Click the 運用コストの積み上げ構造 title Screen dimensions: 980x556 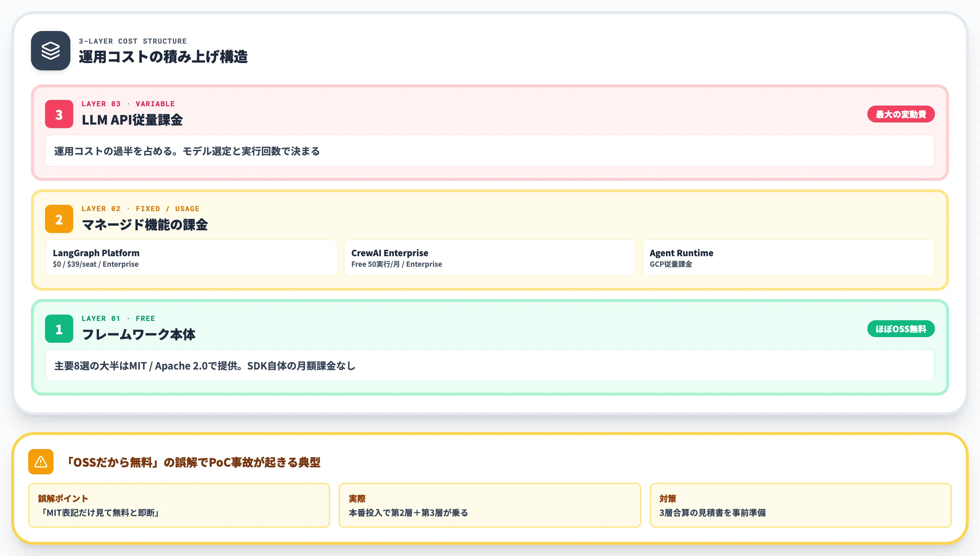click(163, 57)
